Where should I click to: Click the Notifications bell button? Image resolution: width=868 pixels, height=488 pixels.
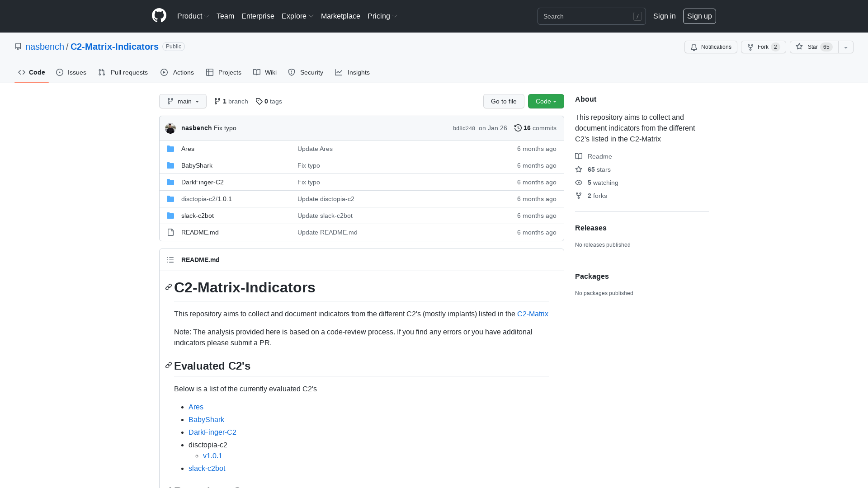[711, 47]
